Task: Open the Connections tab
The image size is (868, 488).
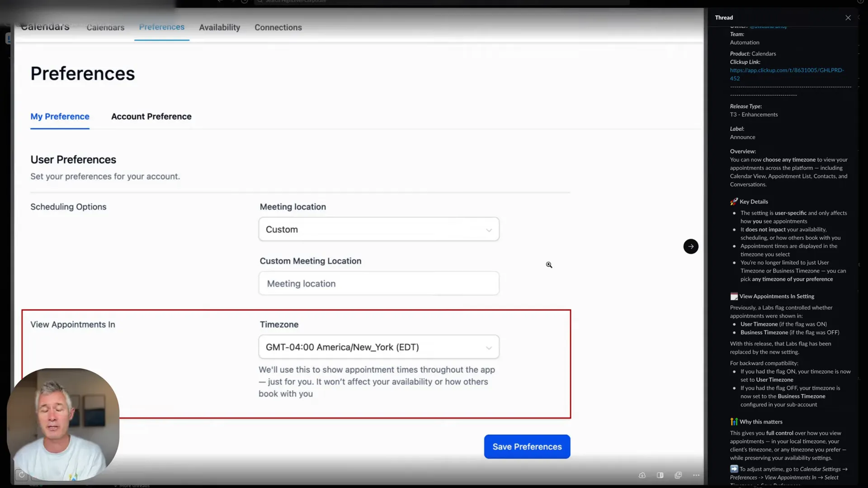Action: click(278, 28)
